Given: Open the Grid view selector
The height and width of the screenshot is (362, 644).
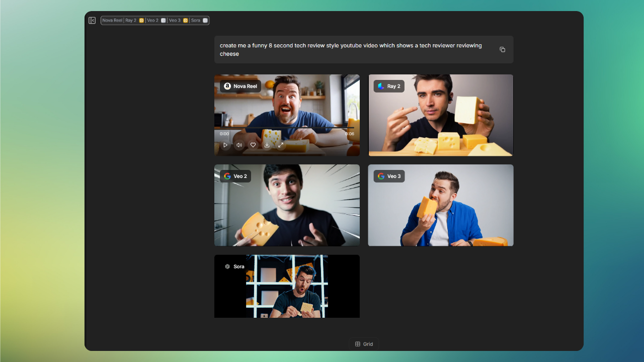Looking at the screenshot, I should click(364, 344).
